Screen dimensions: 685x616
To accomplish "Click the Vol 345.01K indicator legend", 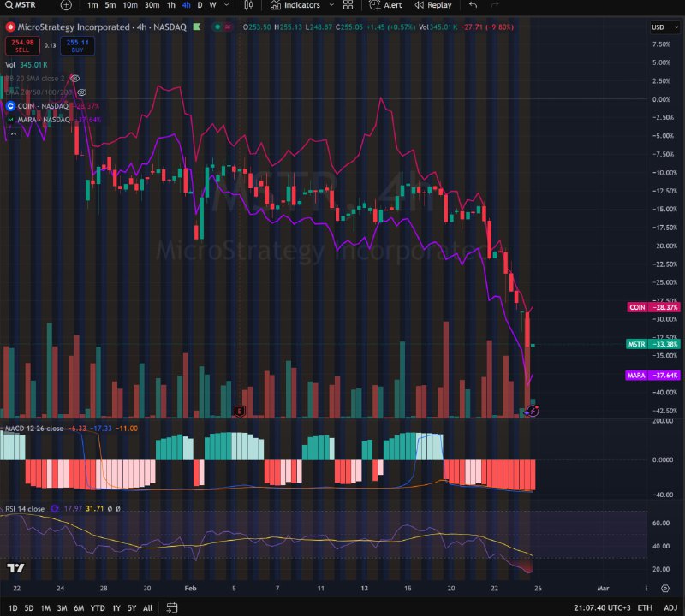I will [27, 65].
